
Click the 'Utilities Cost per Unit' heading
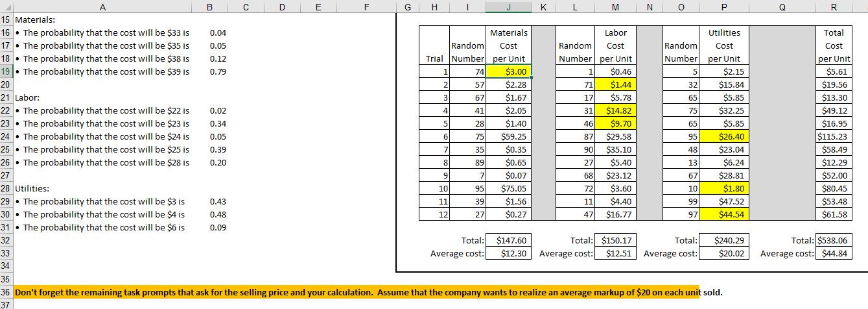click(x=724, y=45)
